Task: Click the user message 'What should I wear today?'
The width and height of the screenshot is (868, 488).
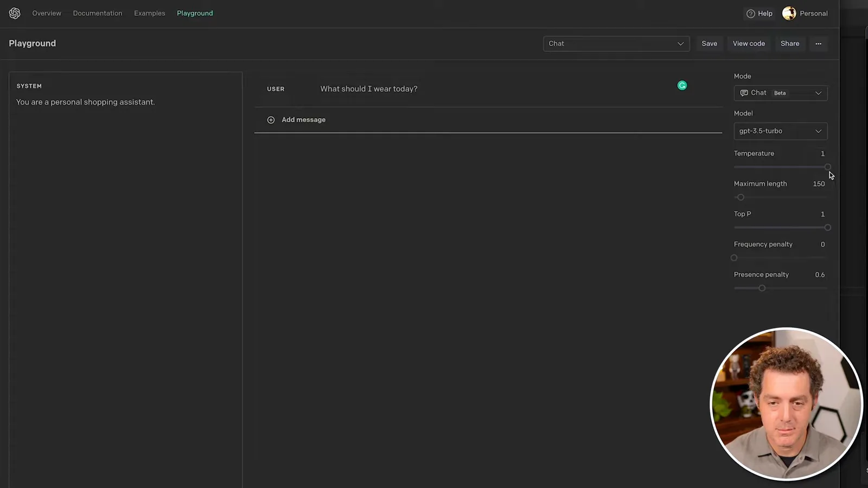Action: [369, 89]
